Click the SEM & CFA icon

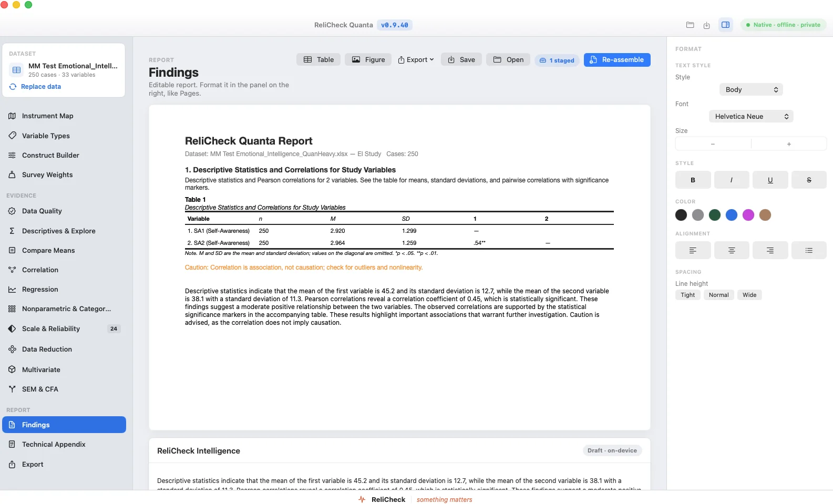click(x=12, y=389)
